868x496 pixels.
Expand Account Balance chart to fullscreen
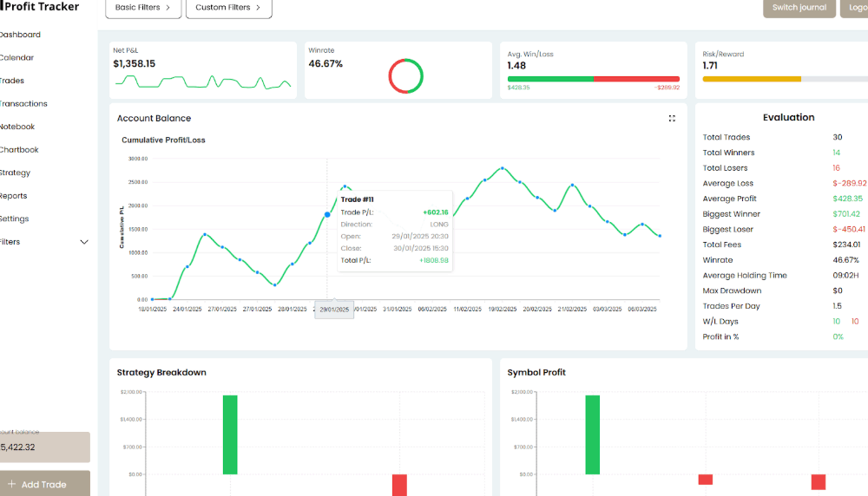point(672,119)
